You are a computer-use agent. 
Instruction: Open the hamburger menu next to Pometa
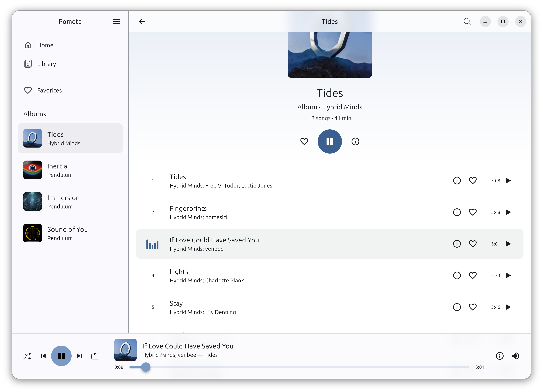click(x=117, y=22)
